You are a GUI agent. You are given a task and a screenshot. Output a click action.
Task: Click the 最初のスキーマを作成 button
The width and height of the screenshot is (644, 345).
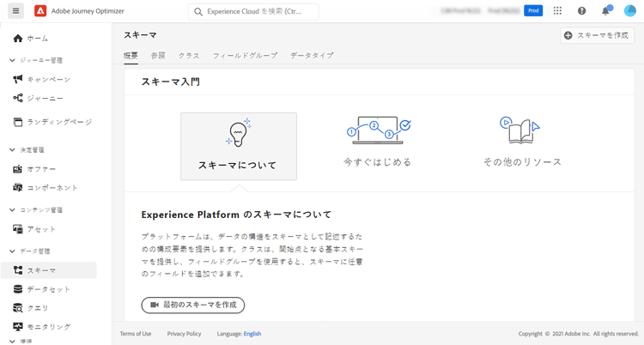193,306
